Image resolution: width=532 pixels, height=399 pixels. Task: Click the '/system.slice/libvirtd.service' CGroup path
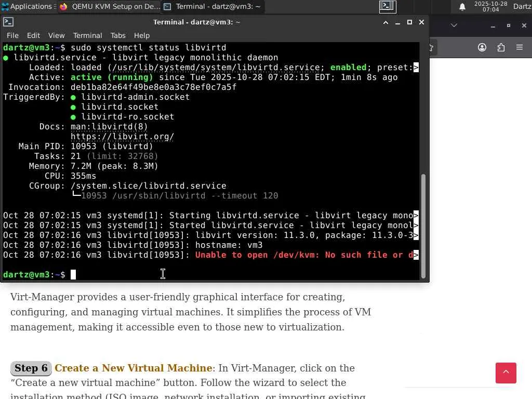point(148,185)
